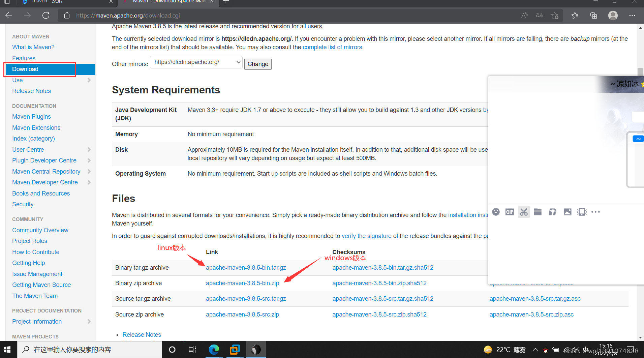Add page to favorites star icon

(555, 16)
